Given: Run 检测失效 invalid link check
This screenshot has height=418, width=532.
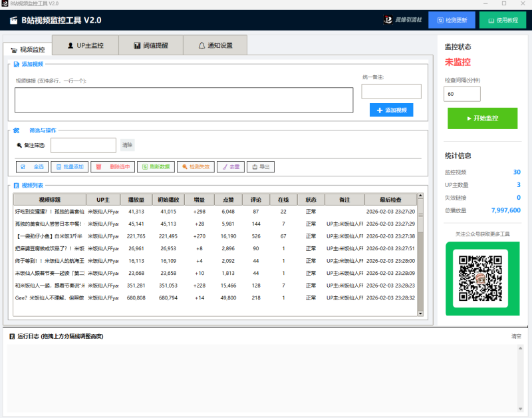Looking at the screenshot, I should 196,167.
